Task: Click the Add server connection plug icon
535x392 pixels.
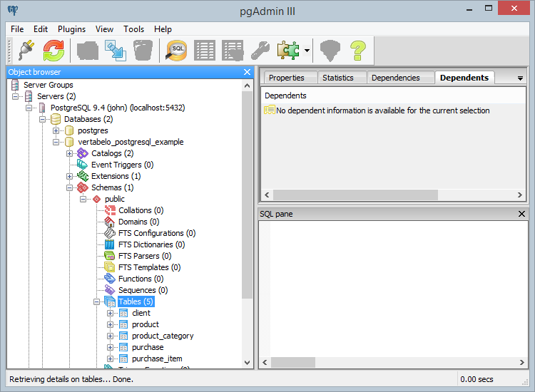Action: [26, 50]
